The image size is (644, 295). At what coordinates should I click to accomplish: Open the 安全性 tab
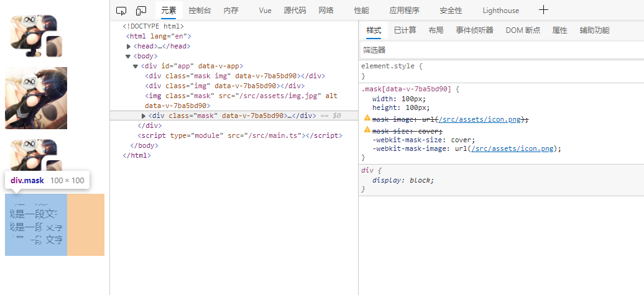451,11
